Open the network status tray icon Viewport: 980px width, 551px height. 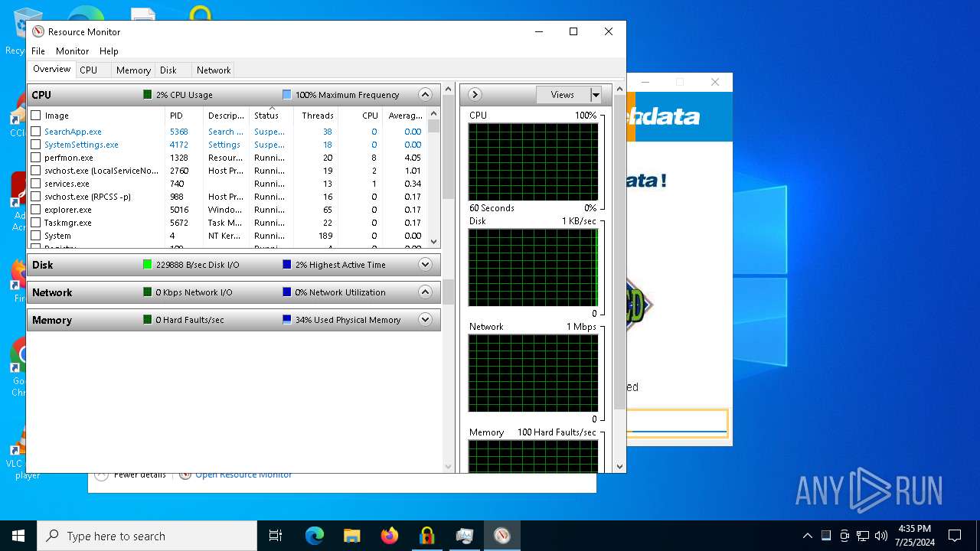(863, 536)
